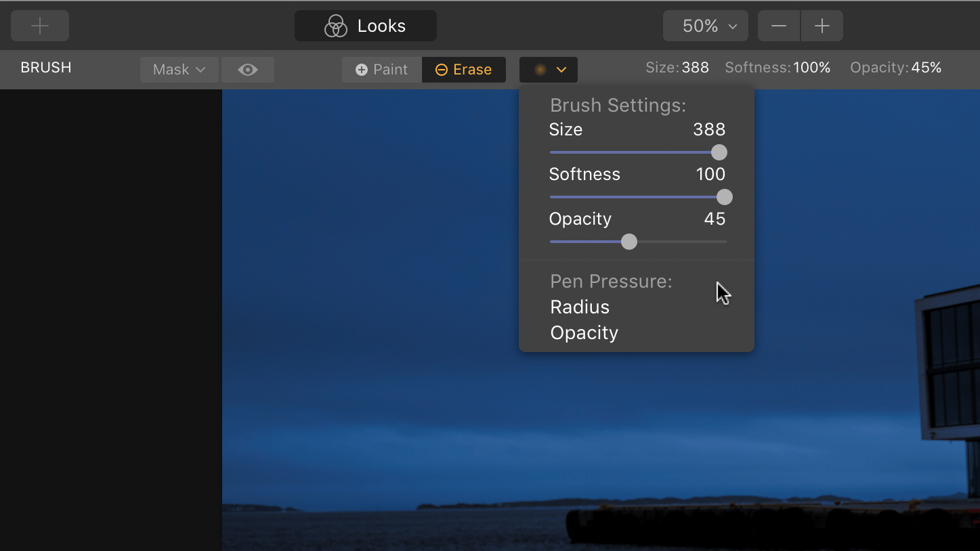Click the Size value 388 in popup
The height and width of the screenshot is (551, 980).
[x=709, y=129]
